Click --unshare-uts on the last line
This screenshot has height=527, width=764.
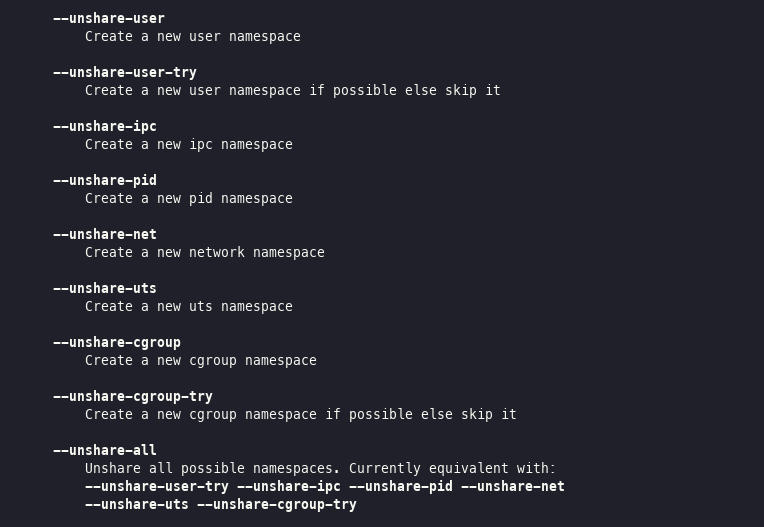(x=137, y=505)
